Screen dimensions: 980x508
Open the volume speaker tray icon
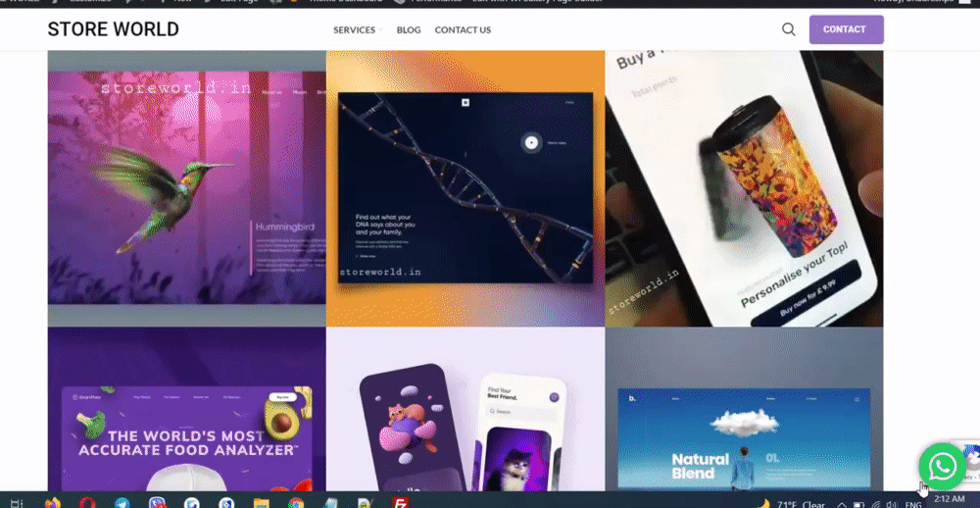[x=891, y=504]
